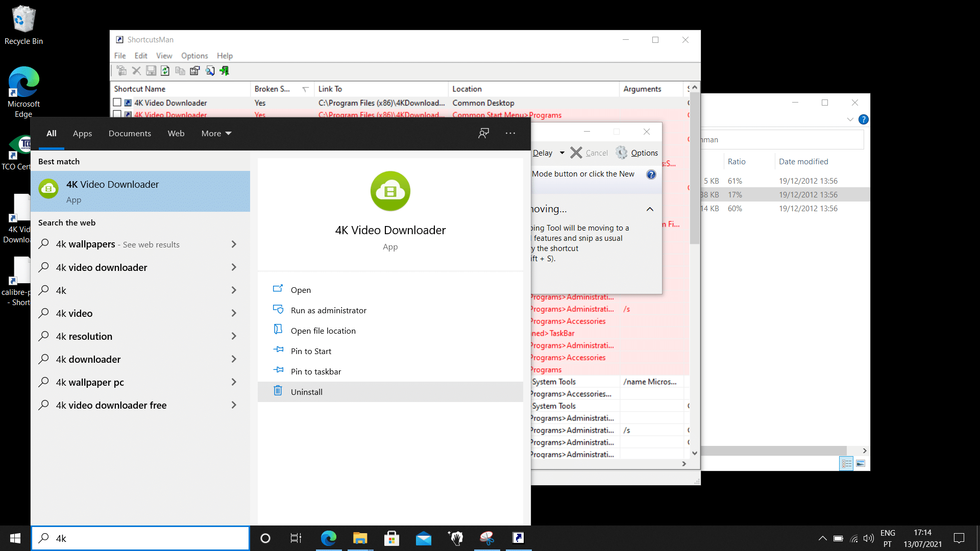The width and height of the screenshot is (980, 551).
Task: Click the Save floppy disk toolbar icon
Action: tap(151, 71)
